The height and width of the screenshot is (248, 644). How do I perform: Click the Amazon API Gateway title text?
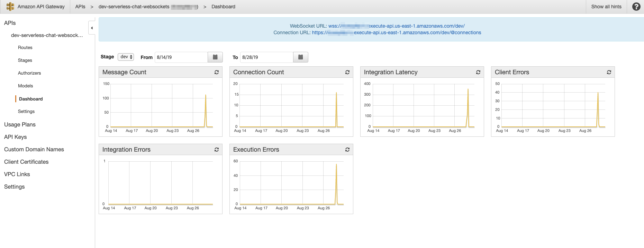41,7
